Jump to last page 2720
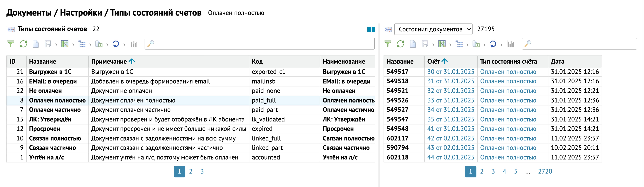Screen dimensions: 644x187 545,171
